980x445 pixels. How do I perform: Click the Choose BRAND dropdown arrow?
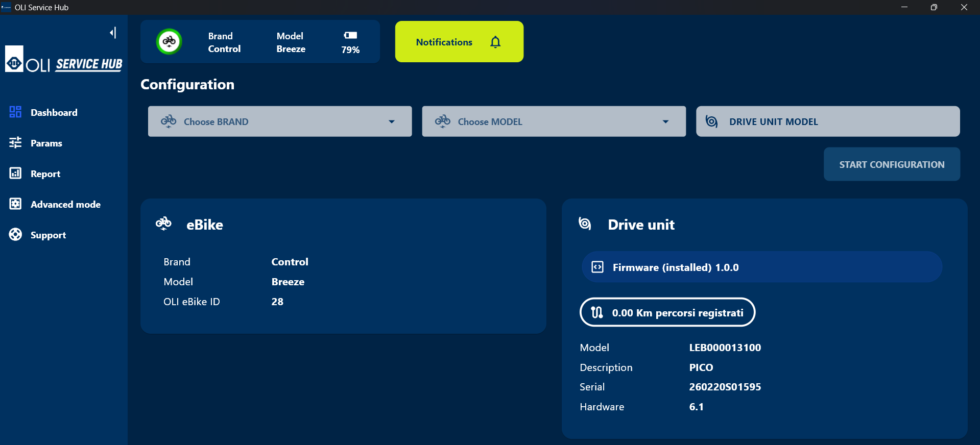pyautogui.click(x=392, y=121)
